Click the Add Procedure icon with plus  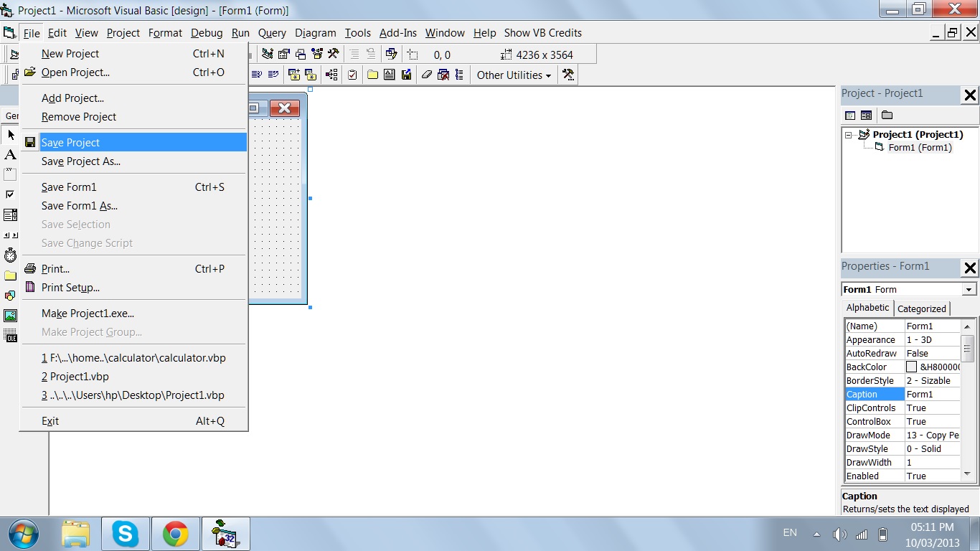294,75
